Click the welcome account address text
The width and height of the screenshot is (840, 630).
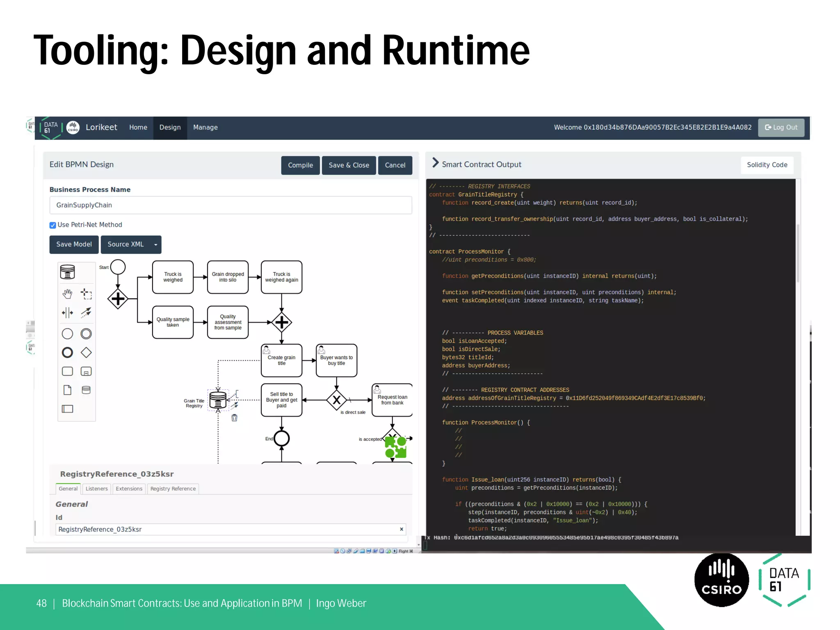click(x=653, y=128)
